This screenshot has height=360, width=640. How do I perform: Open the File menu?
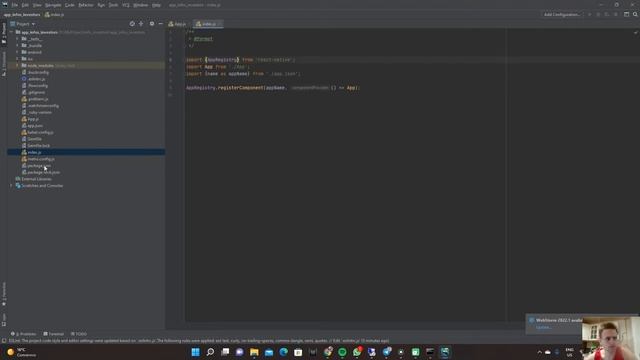coord(15,5)
